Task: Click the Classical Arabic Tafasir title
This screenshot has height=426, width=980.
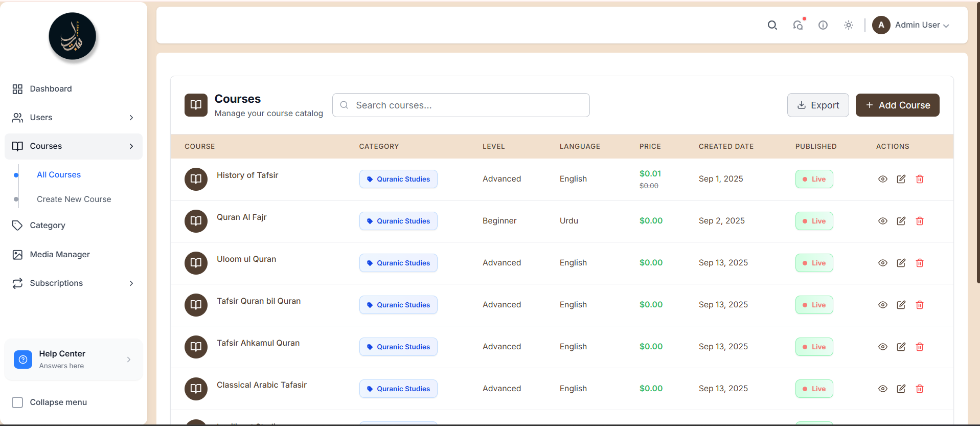Action: pyautogui.click(x=262, y=385)
